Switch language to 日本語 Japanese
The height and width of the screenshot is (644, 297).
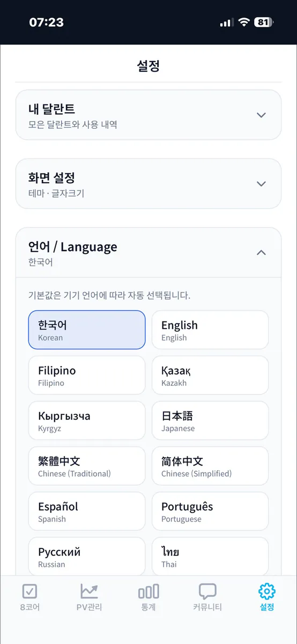210,421
